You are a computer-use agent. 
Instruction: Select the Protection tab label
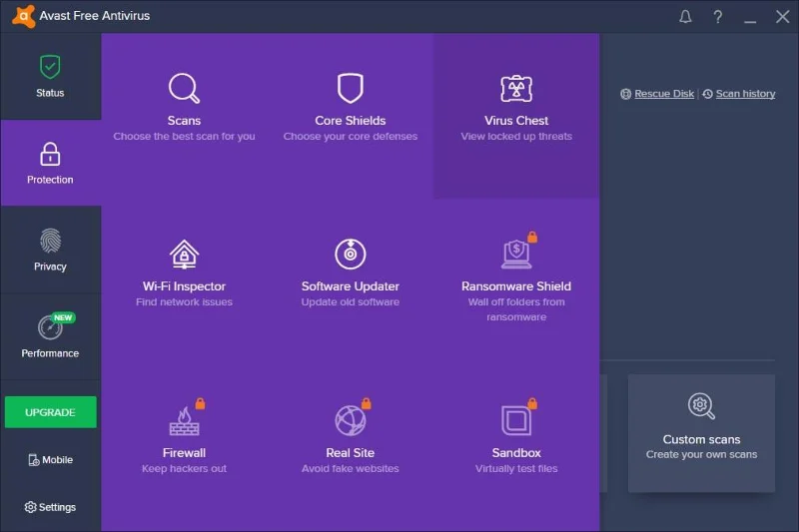click(50, 180)
